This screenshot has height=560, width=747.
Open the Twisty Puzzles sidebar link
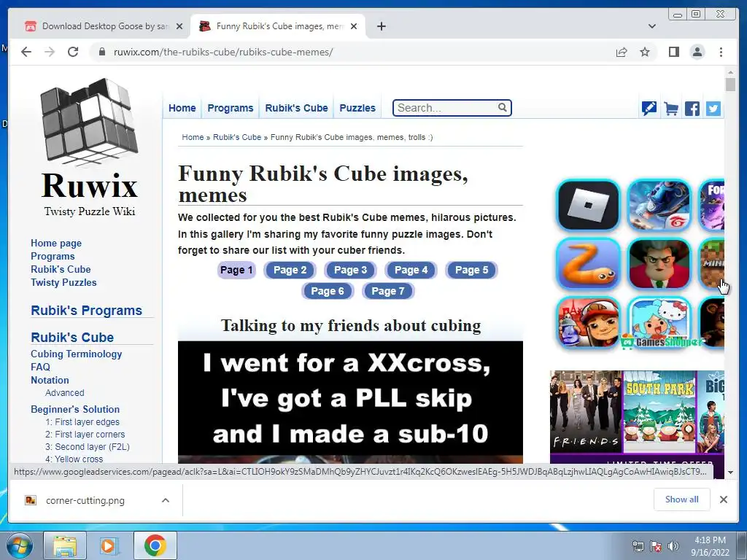(x=63, y=282)
